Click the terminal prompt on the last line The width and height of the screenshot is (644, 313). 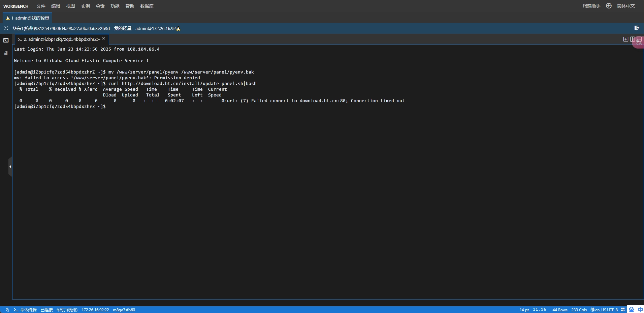click(x=60, y=106)
